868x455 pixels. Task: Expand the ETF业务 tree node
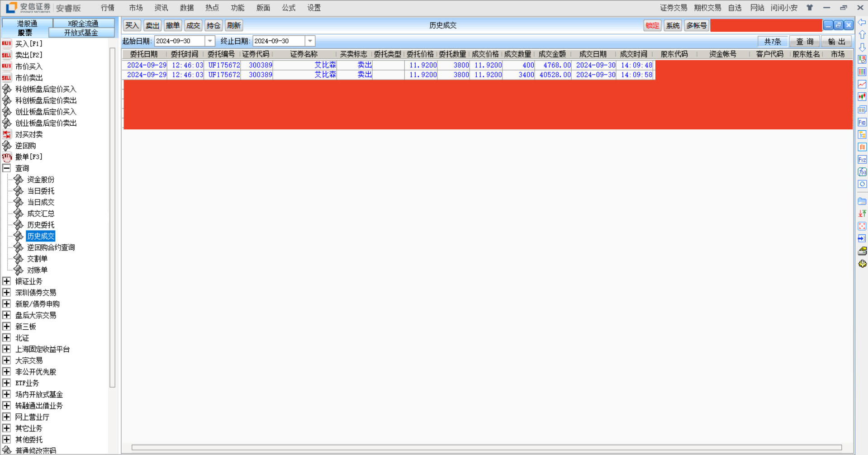click(x=7, y=383)
